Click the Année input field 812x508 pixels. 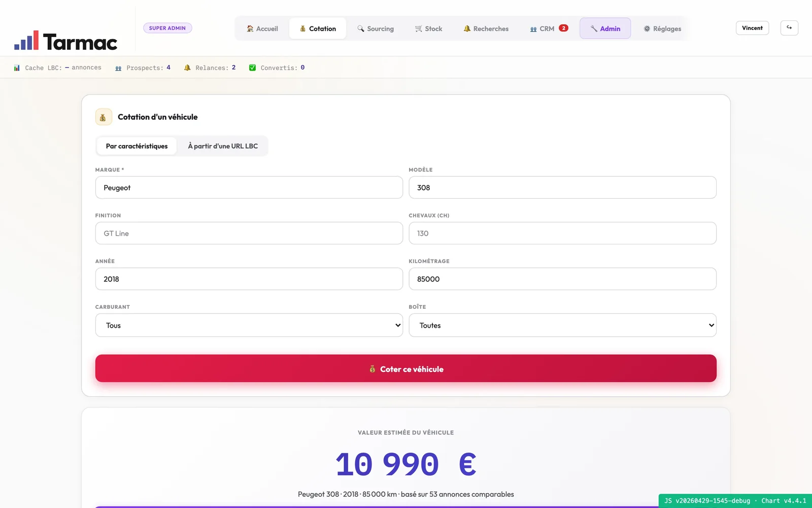tap(249, 279)
